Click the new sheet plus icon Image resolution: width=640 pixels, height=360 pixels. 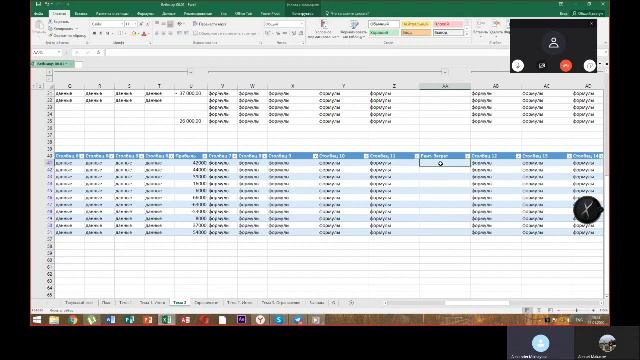click(351, 302)
